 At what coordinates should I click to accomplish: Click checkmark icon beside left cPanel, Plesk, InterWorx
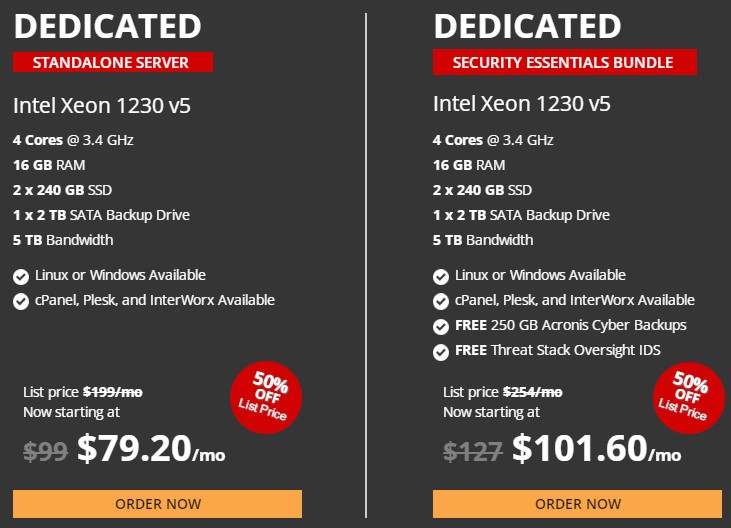pos(21,301)
